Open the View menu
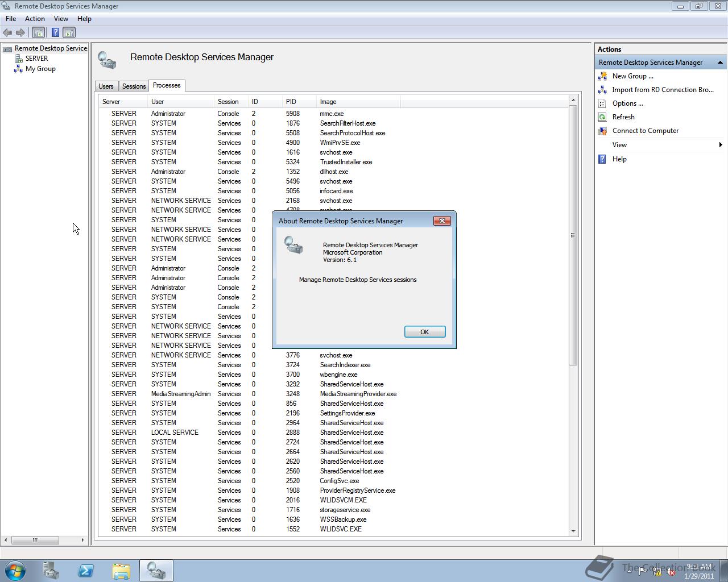This screenshot has width=728, height=582. pos(61,19)
